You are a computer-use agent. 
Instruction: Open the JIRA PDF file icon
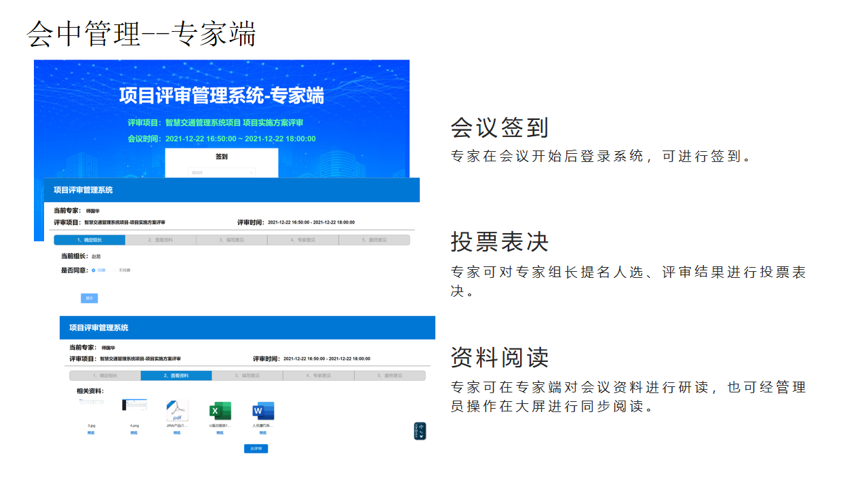point(177,411)
